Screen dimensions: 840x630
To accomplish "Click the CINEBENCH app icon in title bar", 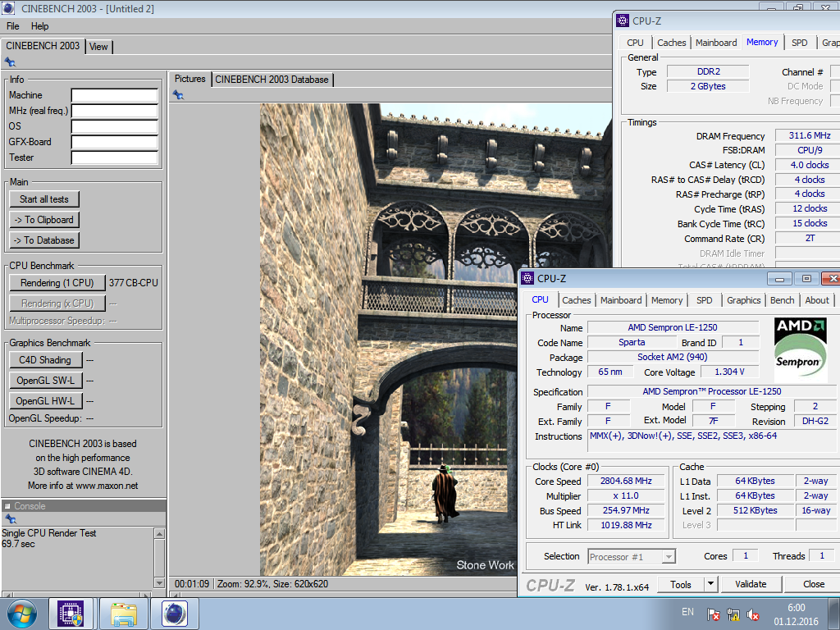I will (x=8, y=8).
